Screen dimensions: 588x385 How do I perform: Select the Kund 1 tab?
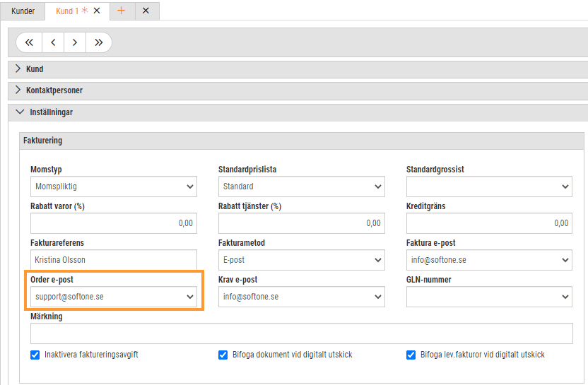[67, 11]
